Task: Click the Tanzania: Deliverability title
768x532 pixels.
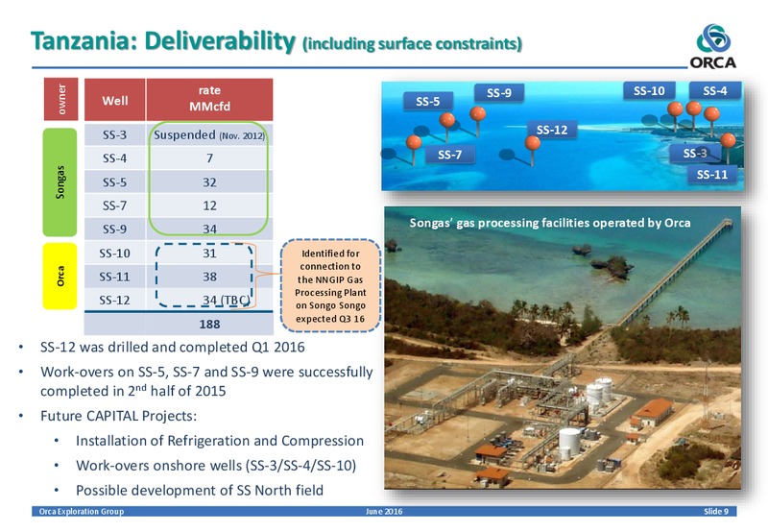Action: (163, 41)
